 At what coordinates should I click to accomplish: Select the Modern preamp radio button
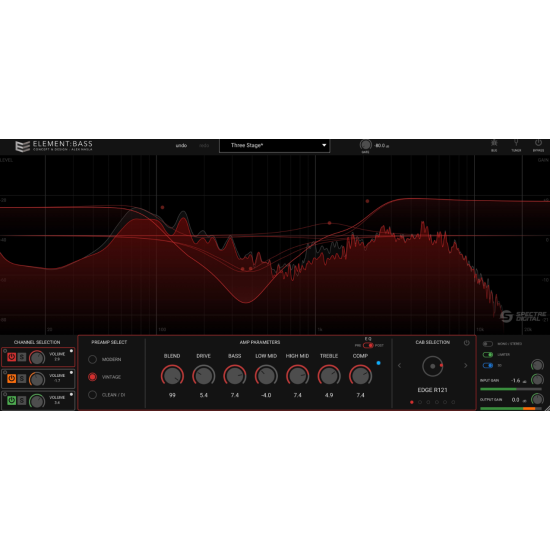coord(93,359)
